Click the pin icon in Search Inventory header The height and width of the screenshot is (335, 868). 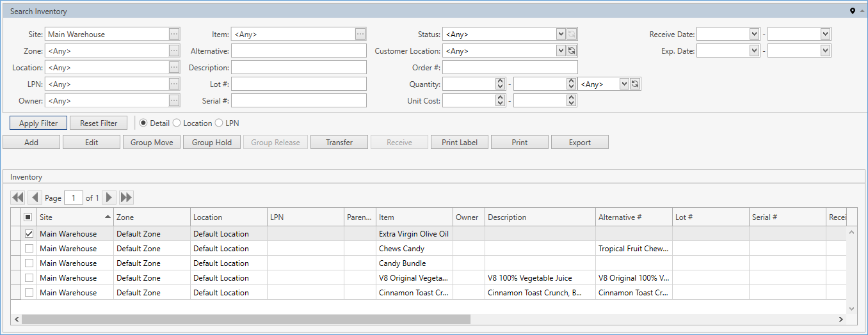coord(852,12)
